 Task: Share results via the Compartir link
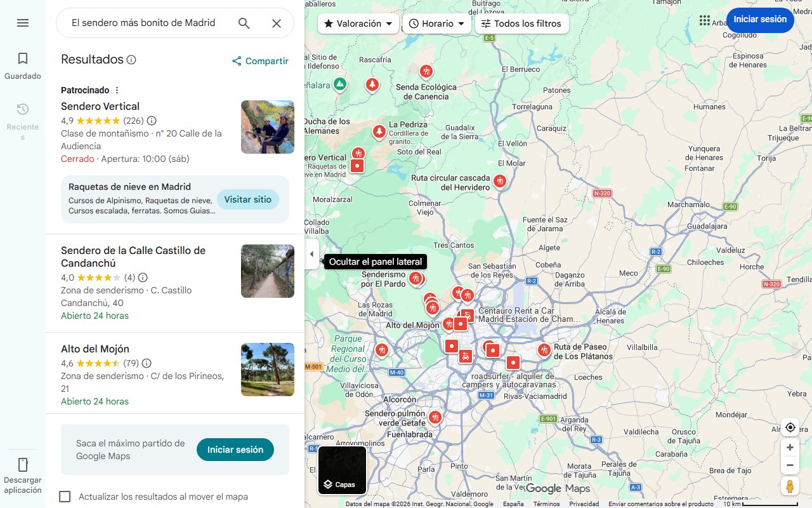[260, 61]
